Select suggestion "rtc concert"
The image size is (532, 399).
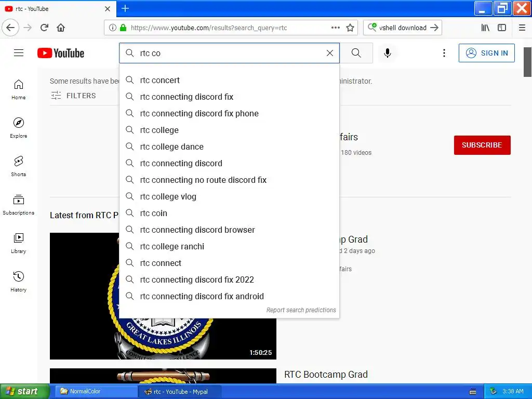point(229,80)
